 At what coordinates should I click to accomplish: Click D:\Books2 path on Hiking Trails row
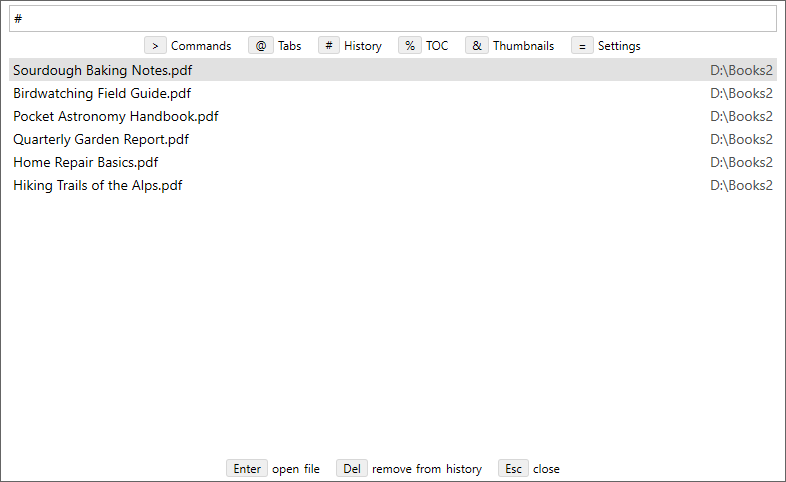(x=741, y=185)
